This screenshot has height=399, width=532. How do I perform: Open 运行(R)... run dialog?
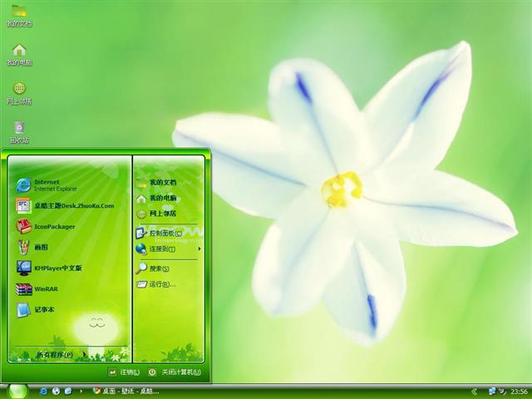pyautogui.click(x=156, y=284)
